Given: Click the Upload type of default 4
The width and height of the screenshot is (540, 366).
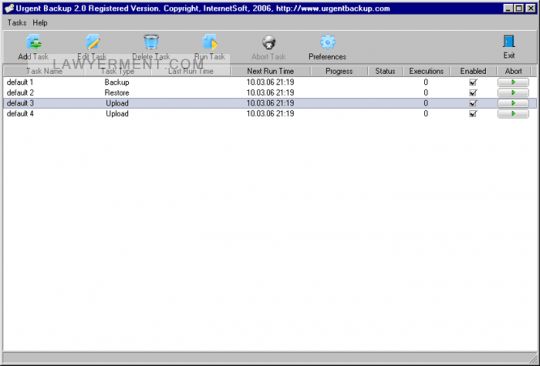Looking at the screenshot, I should click(x=117, y=114).
